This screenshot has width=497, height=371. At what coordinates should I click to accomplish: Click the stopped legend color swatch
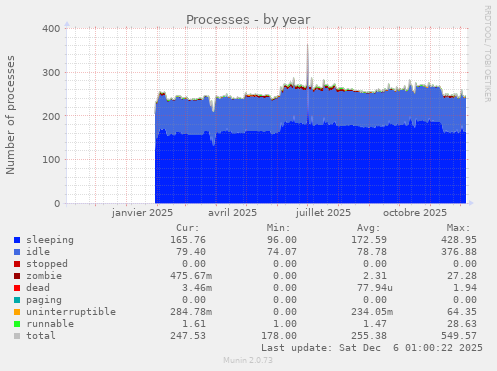tap(17, 264)
